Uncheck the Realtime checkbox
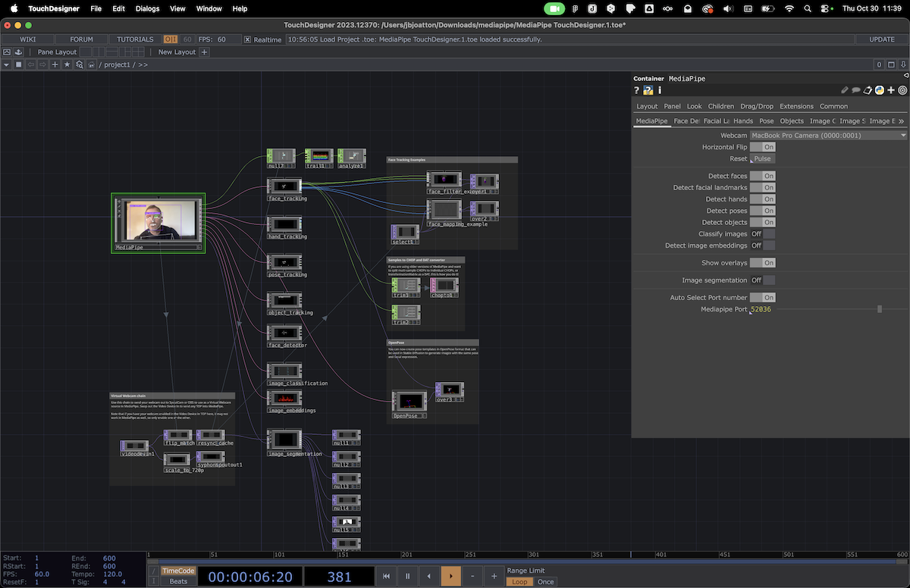 pyautogui.click(x=248, y=39)
